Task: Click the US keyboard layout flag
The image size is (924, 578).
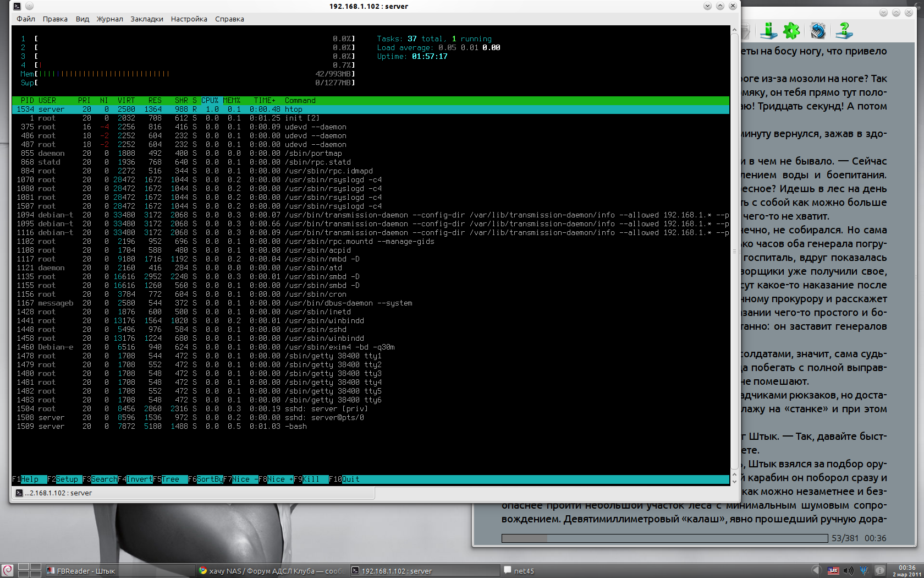Action: coord(833,571)
